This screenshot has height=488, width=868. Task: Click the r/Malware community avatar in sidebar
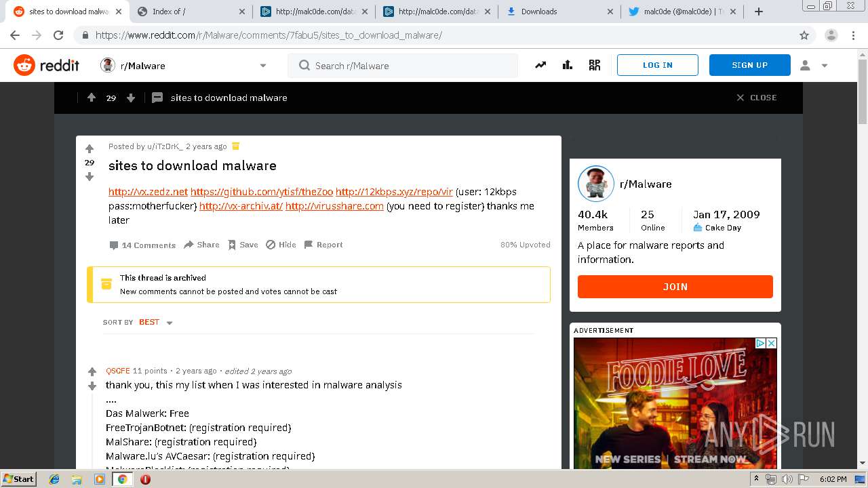(596, 184)
